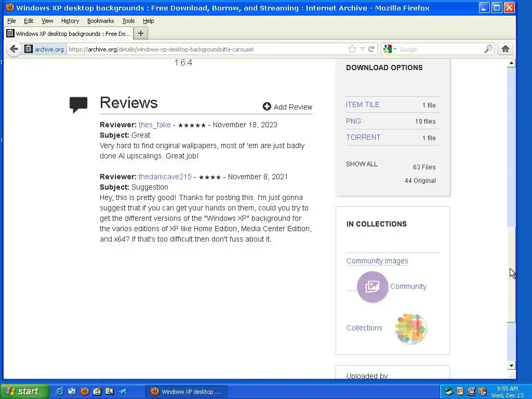Click the archive.org site identity icon
This screenshot has height=399, width=532.
pos(29,49)
